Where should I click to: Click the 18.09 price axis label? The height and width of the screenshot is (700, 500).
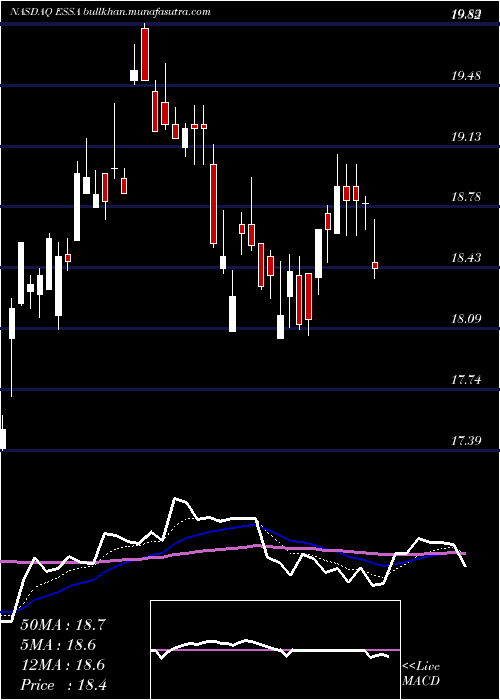467,319
